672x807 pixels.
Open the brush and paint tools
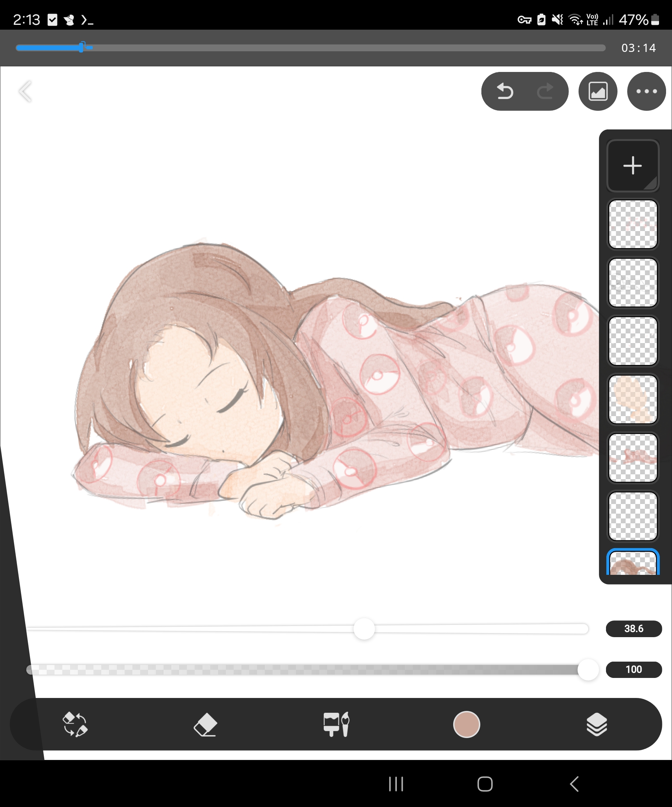point(336,724)
